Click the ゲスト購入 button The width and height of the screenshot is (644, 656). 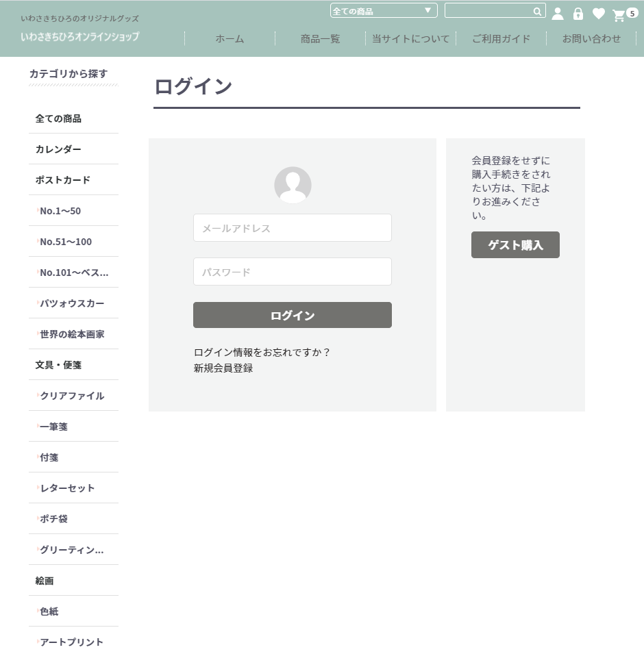[x=515, y=245]
